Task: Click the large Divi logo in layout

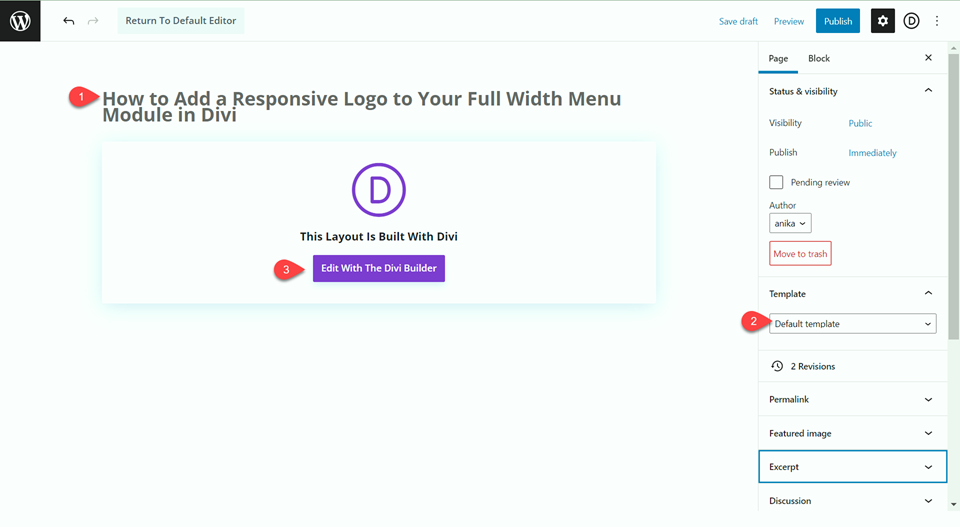Action: tap(378, 190)
